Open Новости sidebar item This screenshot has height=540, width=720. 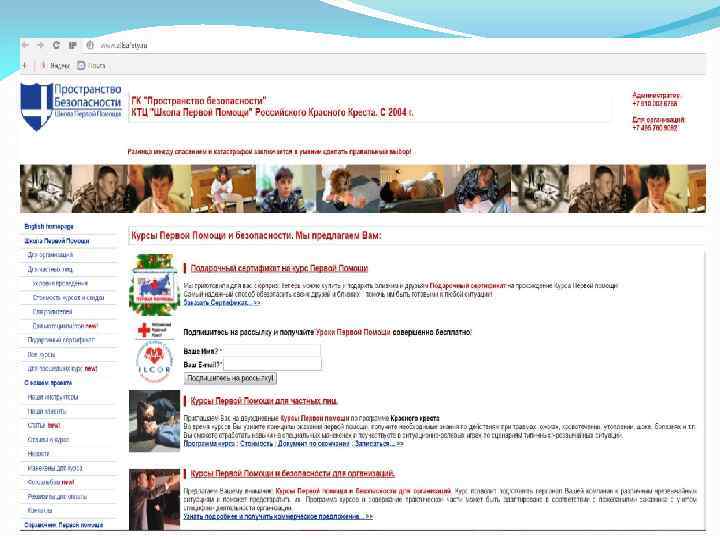pyautogui.click(x=38, y=454)
